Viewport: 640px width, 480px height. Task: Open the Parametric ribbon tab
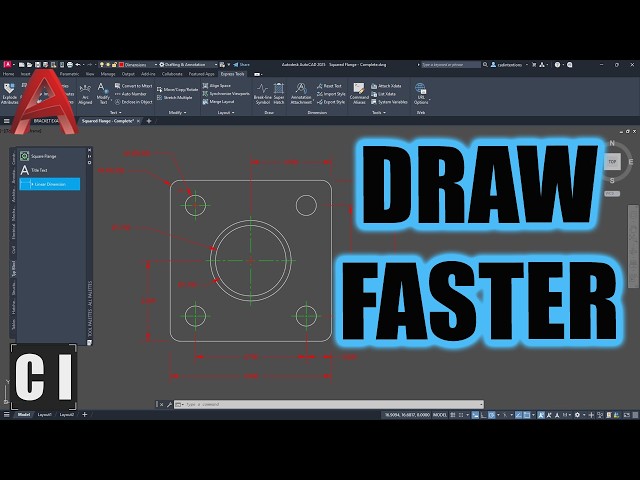69,74
